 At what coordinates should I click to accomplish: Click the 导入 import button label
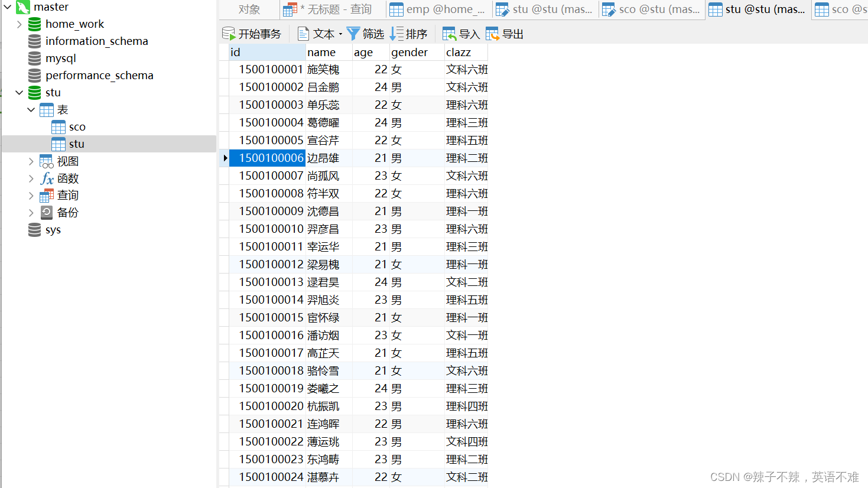pyautogui.click(x=470, y=34)
